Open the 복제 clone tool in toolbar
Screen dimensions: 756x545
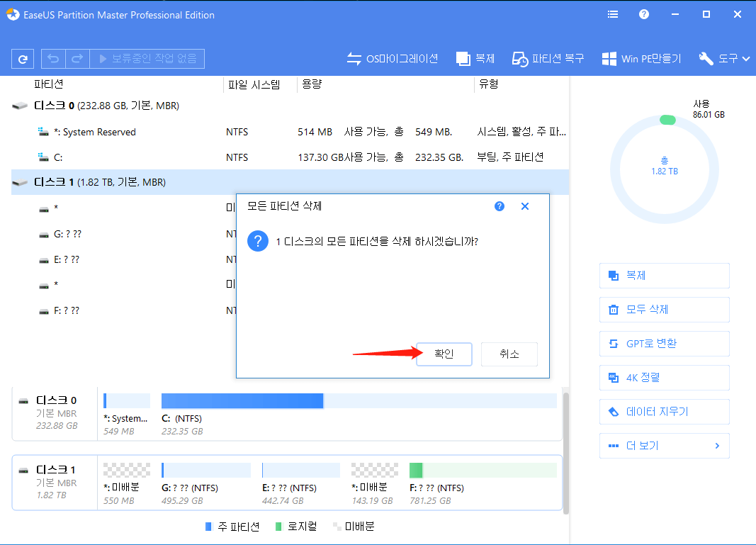click(475, 59)
